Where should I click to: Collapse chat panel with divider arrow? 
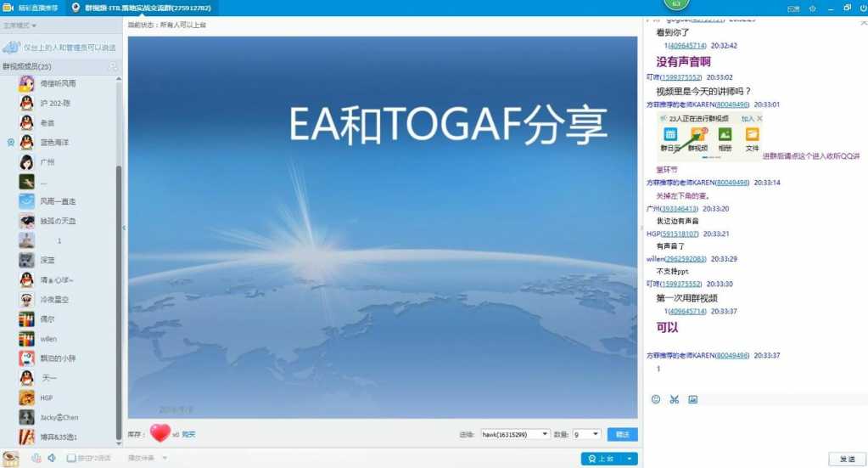coord(641,227)
